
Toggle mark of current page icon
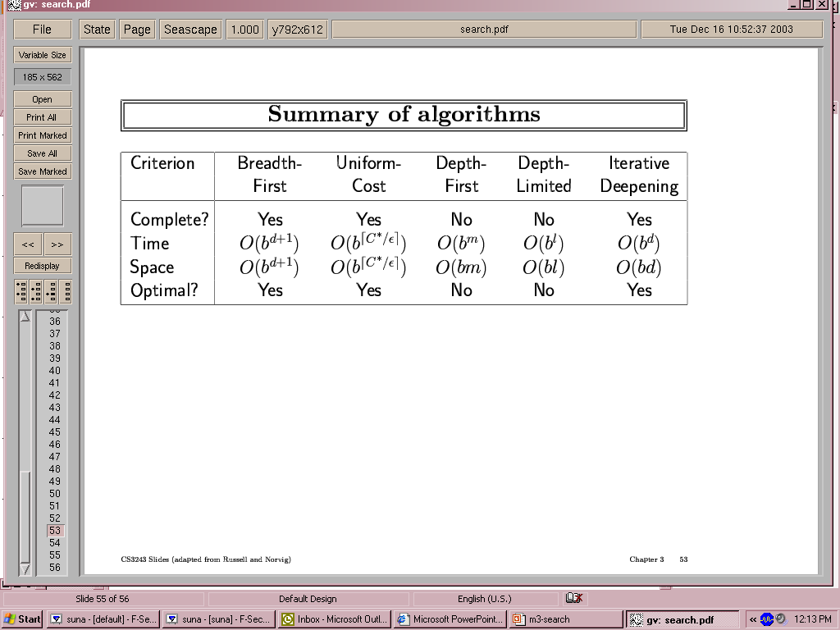pyautogui.click(x=51, y=291)
